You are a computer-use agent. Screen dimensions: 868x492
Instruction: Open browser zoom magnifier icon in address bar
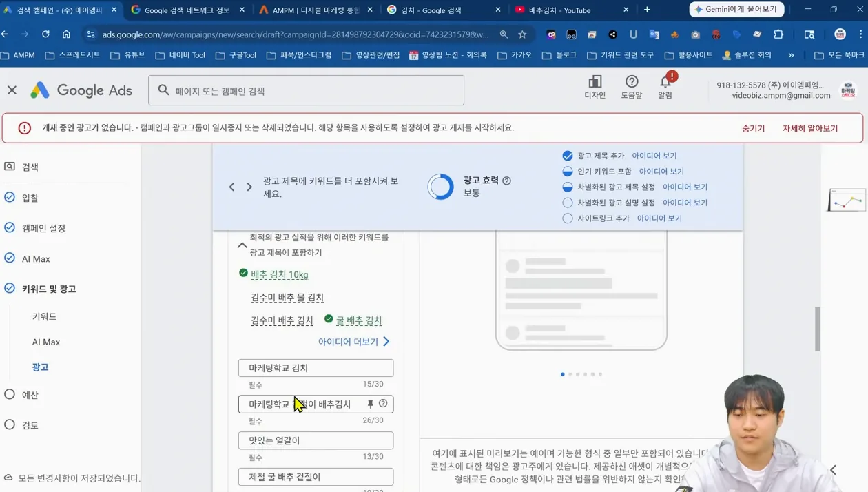click(504, 34)
